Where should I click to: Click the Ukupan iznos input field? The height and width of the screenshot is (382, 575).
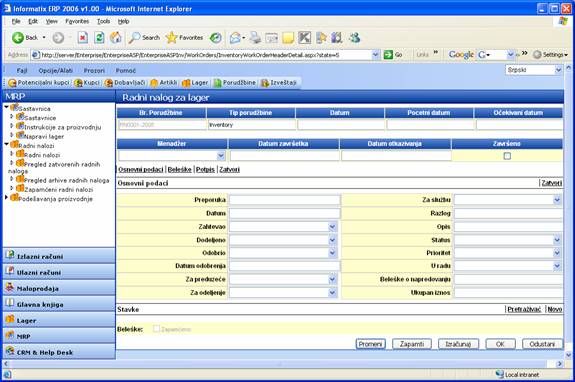pos(508,293)
